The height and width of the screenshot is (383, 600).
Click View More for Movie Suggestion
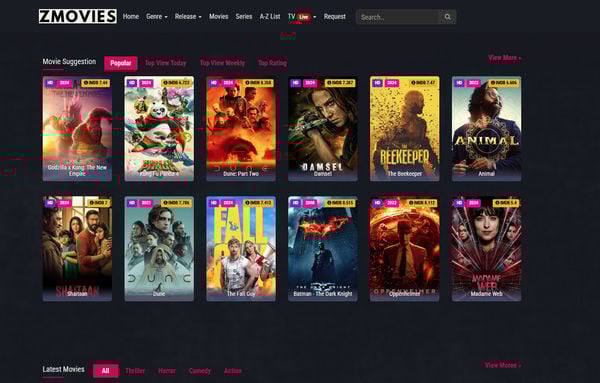[x=504, y=58]
